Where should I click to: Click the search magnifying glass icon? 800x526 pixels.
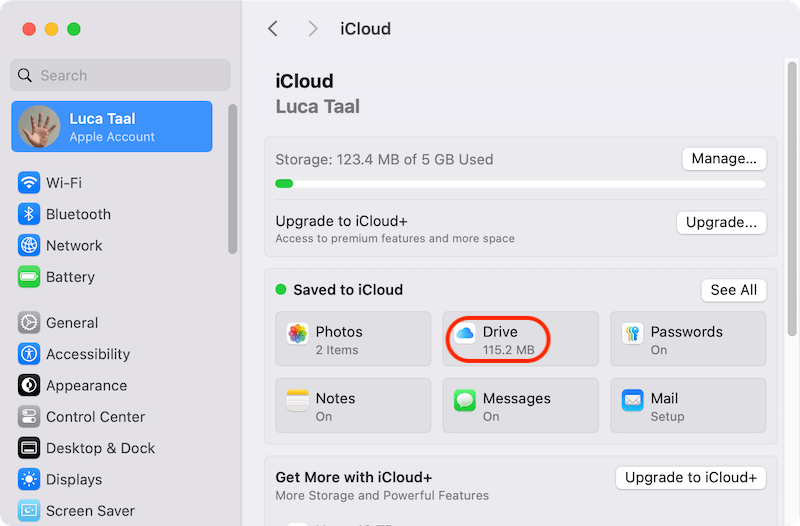(x=24, y=76)
